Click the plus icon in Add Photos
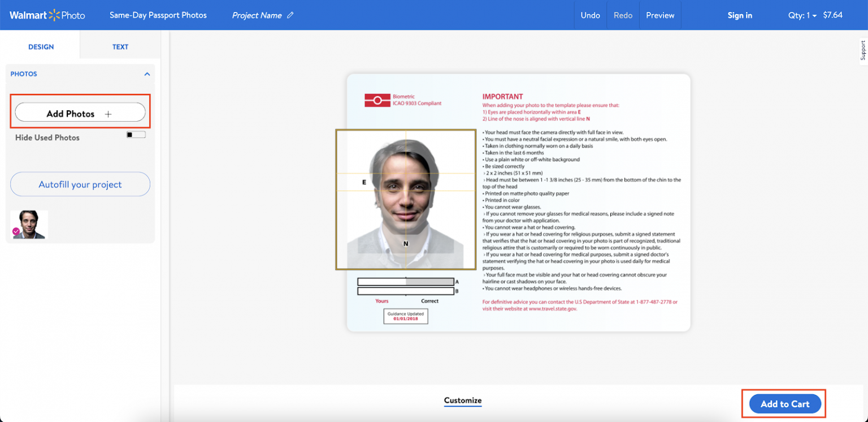 108,114
